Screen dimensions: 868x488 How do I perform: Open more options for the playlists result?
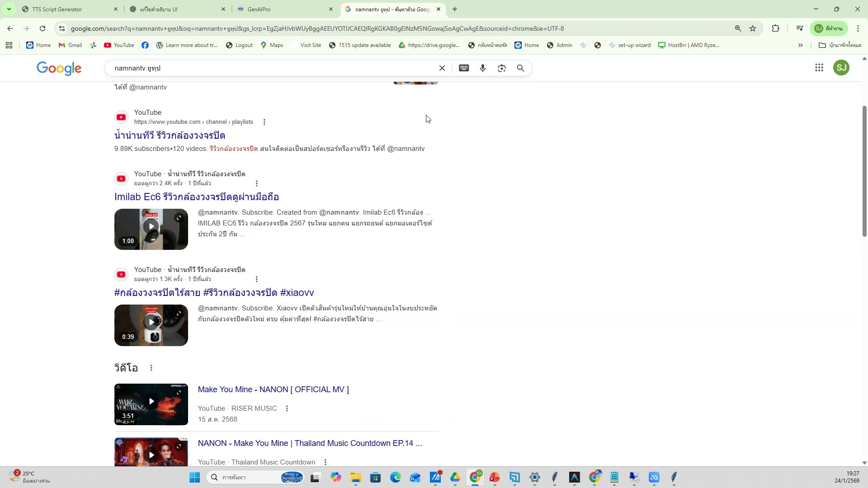click(264, 122)
